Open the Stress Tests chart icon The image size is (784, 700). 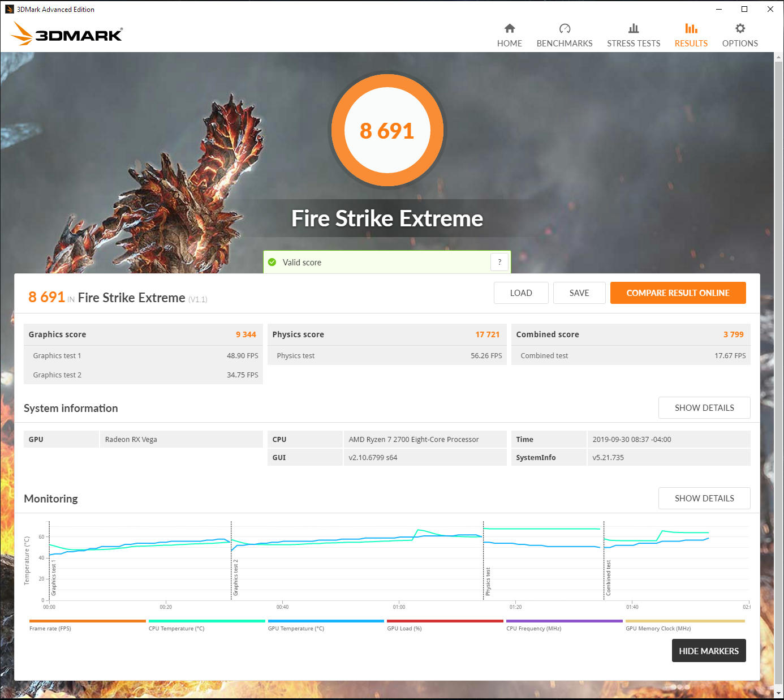(x=634, y=28)
